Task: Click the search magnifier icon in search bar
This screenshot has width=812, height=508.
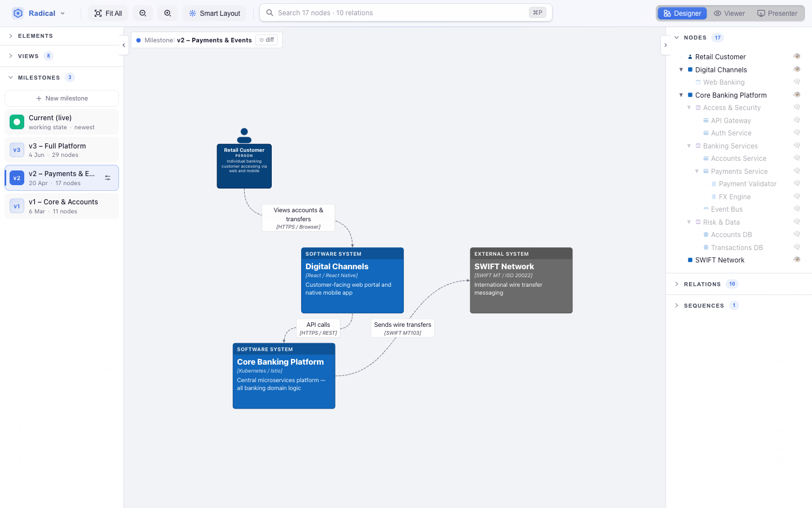Action: [270, 12]
